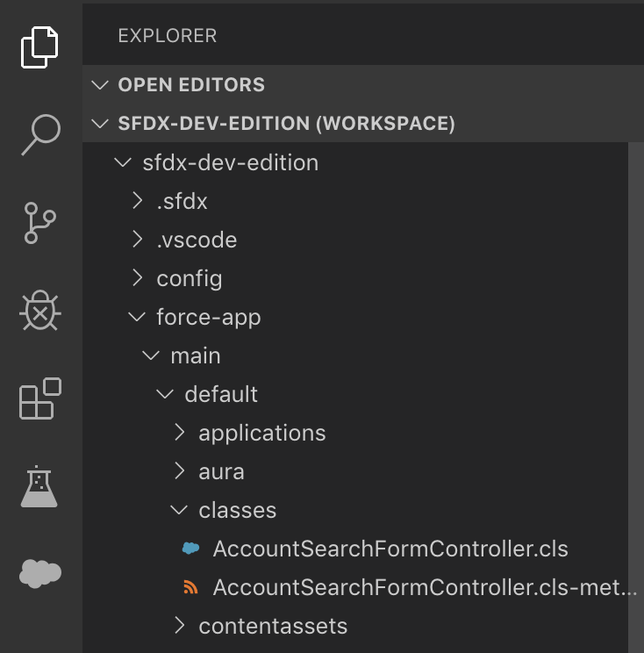Image resolution: width=644 pixels, height=653 pixels.
Task: Expand the .sfdx folder
Action: point(138,200)
